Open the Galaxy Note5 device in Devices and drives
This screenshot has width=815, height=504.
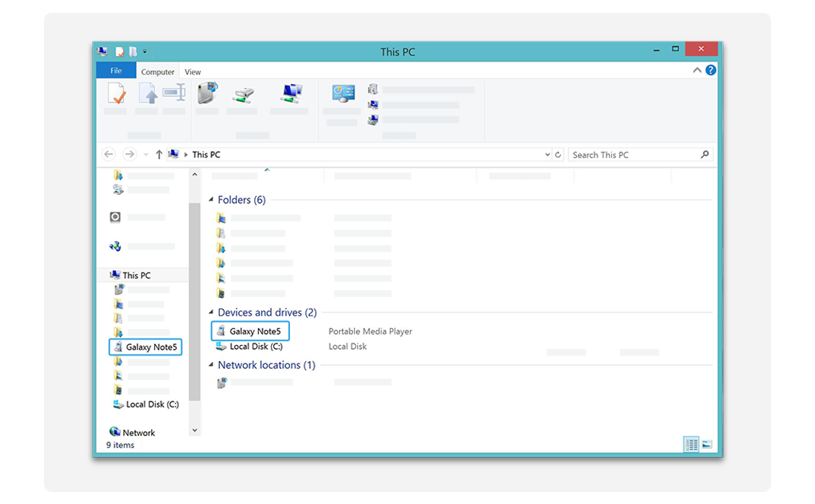250,331
